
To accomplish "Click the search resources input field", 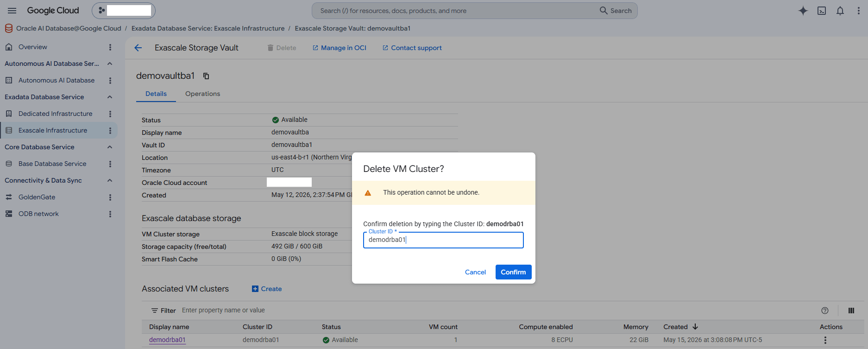I will click(454, 11).
